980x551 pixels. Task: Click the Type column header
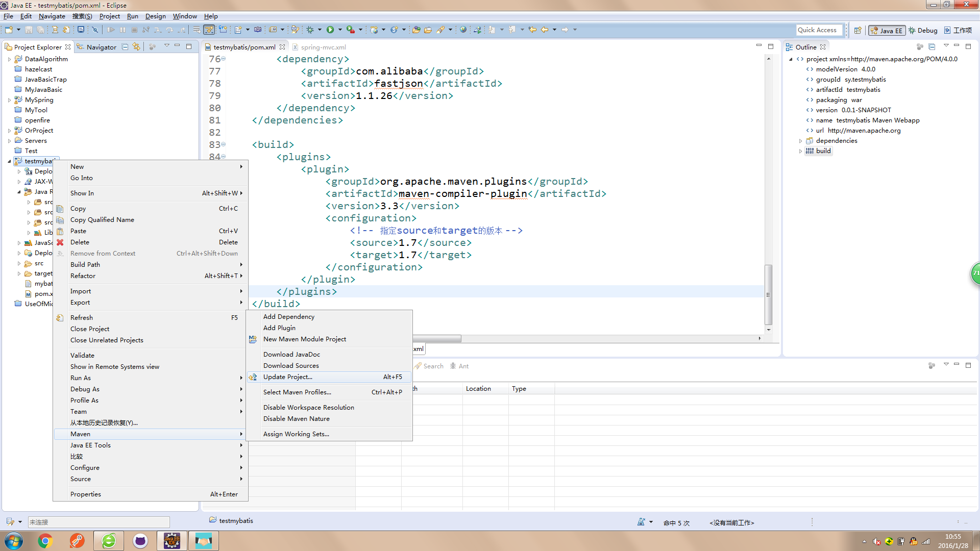pos(531,389)
